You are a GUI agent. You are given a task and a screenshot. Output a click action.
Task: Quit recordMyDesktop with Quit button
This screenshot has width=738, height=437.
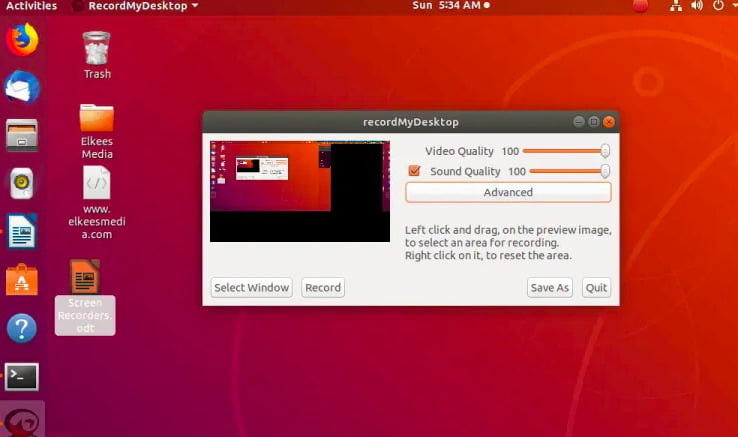point(596,287)
